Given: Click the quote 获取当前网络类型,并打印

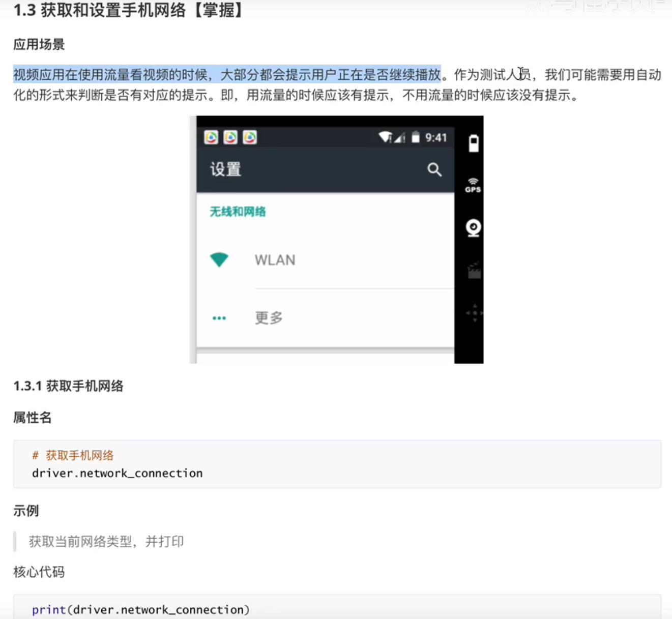Looking at the screenshot, I should [x=106, y=542].
